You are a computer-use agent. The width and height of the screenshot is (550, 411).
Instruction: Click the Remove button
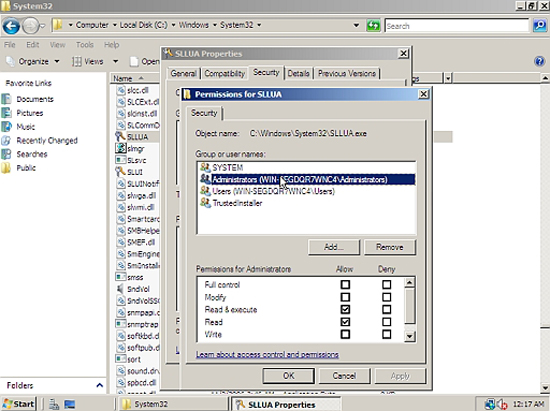[390, 247]
